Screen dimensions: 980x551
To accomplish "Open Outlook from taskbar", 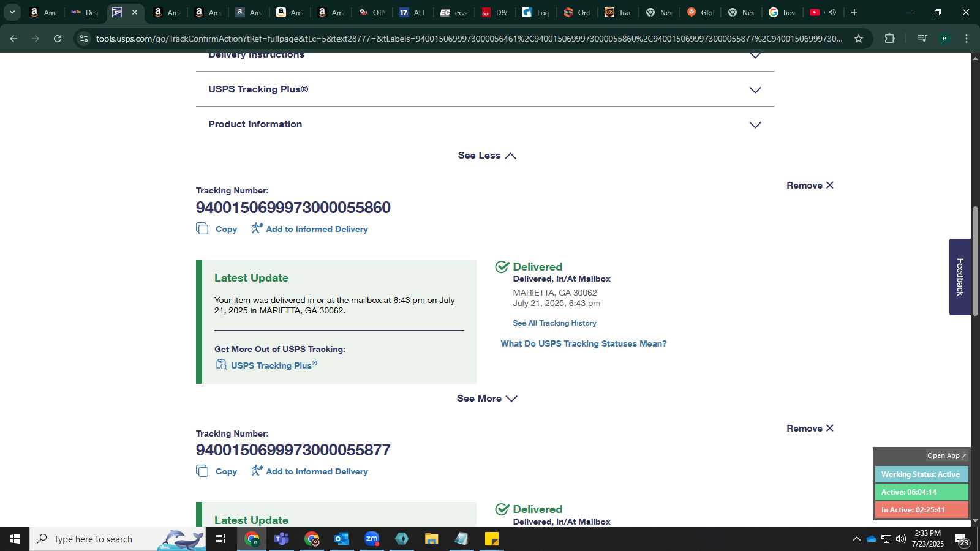I will pos(341,539).
